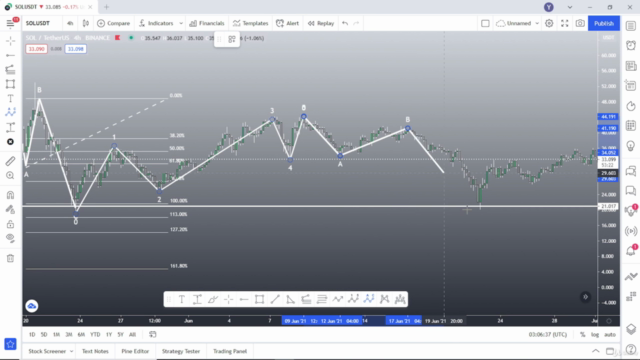Open the timezone selector showing UTC
This screenshot has width=640, height=360.
tap(548, 334)
